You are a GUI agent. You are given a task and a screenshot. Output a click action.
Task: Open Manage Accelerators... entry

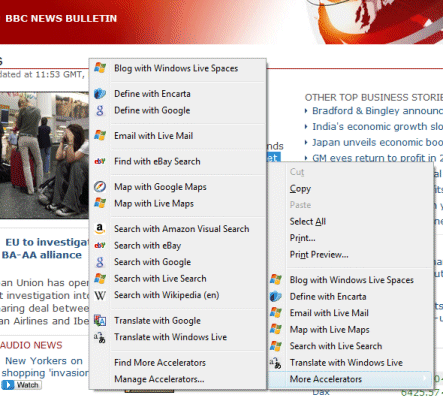pyautogui.click(x=159, y=379)
